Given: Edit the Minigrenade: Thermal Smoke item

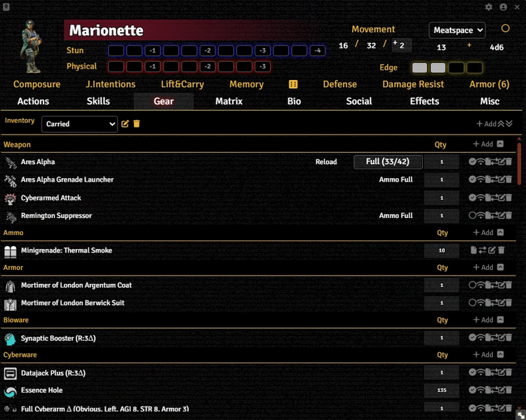Looking at the screenshot, I should point(492,250).
